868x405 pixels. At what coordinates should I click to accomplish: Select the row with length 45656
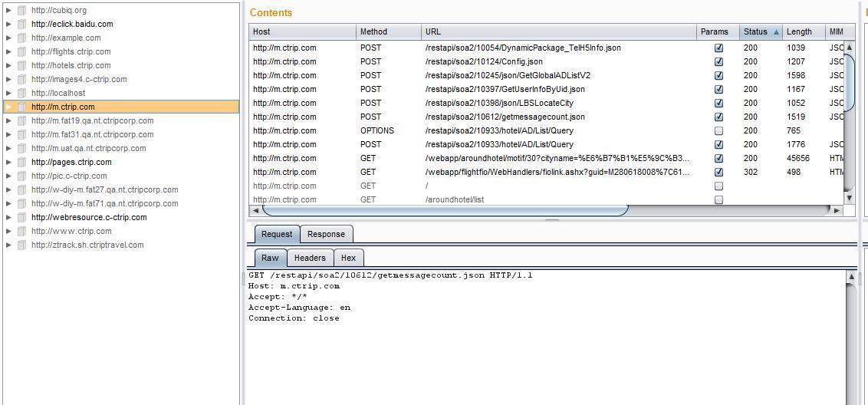coord(547,159)
